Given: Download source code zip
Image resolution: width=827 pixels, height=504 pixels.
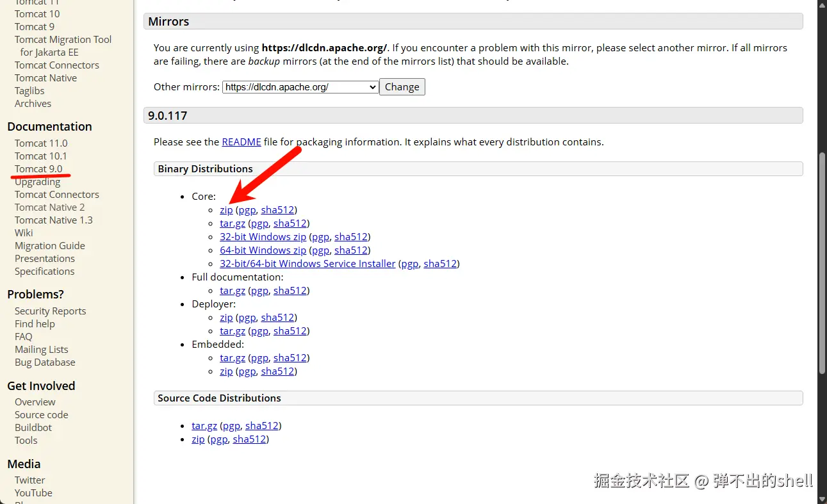Looking at the screenshot, I should 198,439.
